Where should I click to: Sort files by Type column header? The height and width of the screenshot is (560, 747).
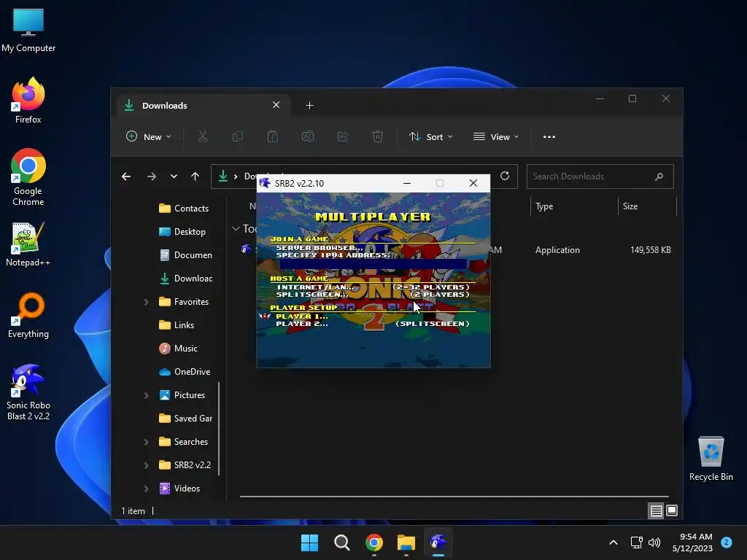544,206
